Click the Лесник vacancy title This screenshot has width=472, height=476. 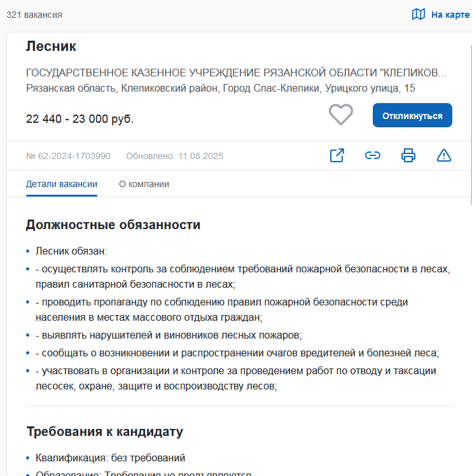51,46
